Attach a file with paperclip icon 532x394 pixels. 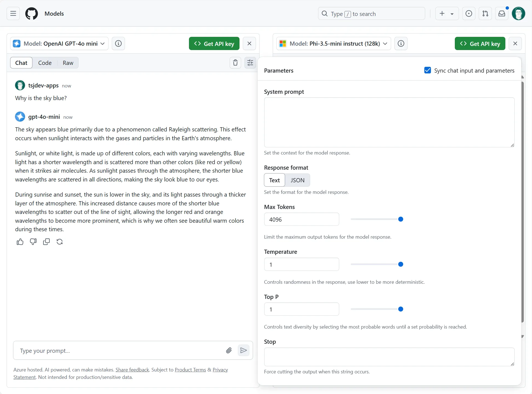[x=229, y=350]
